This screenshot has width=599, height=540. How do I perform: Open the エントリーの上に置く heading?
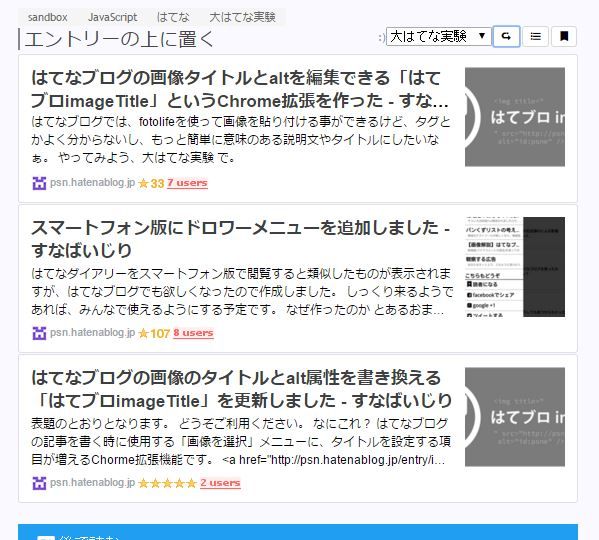120,39
